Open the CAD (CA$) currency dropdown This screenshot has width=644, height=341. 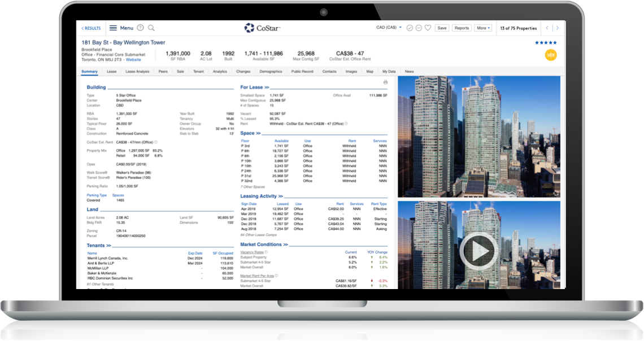[x=389, y=28]
